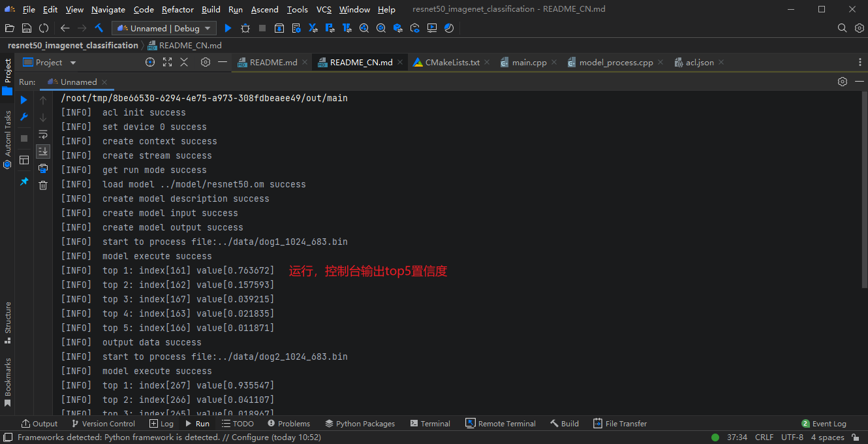The image size is (868, 444).
Task: Open Automl Tasks side panel
Action: pos(7,140)
